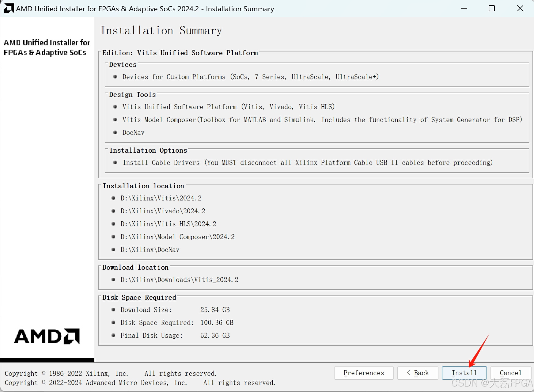Close the installer window
Screen dimensions: 534x392
(x=520, y=9)
